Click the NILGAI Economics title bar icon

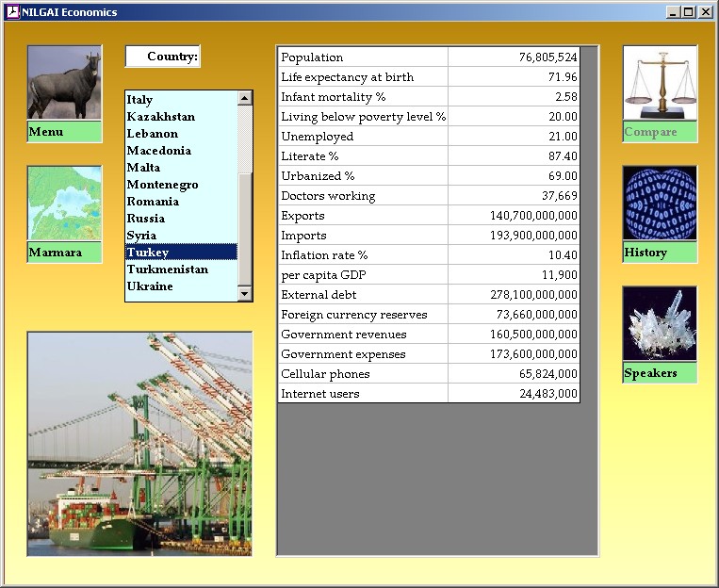click(x=12, y=12)
